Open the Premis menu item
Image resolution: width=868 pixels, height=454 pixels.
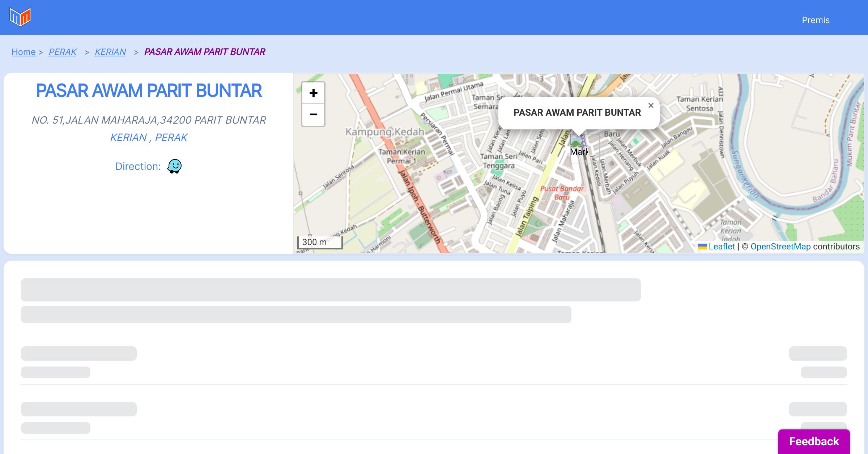pos(816,20)
